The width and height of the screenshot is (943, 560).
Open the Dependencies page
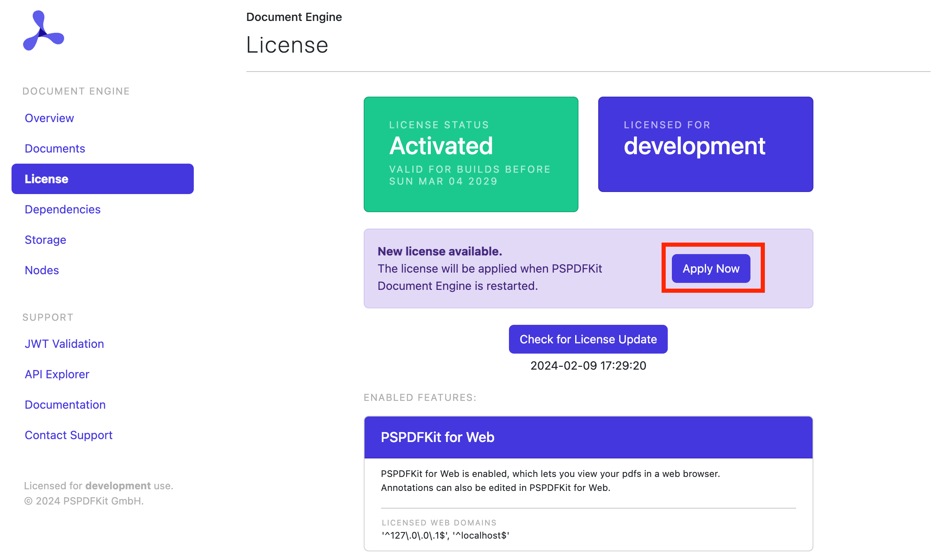(x=62, y=209)
